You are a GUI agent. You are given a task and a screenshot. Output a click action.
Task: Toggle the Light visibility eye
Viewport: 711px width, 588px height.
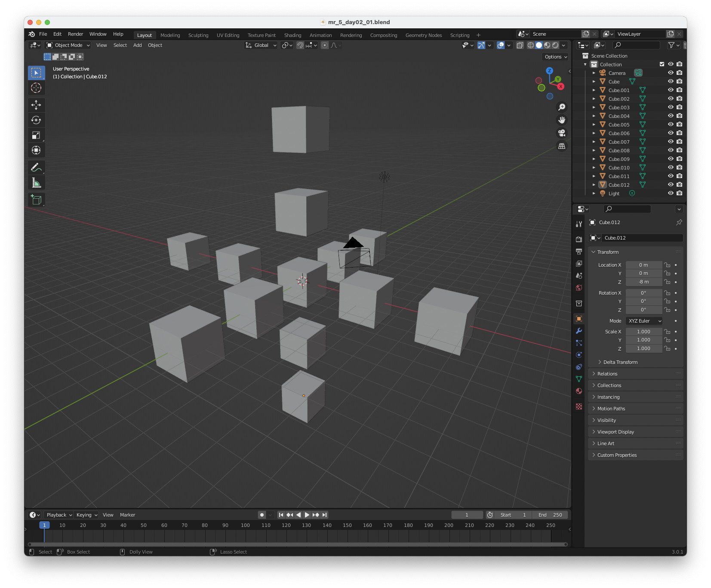[670, 193]
